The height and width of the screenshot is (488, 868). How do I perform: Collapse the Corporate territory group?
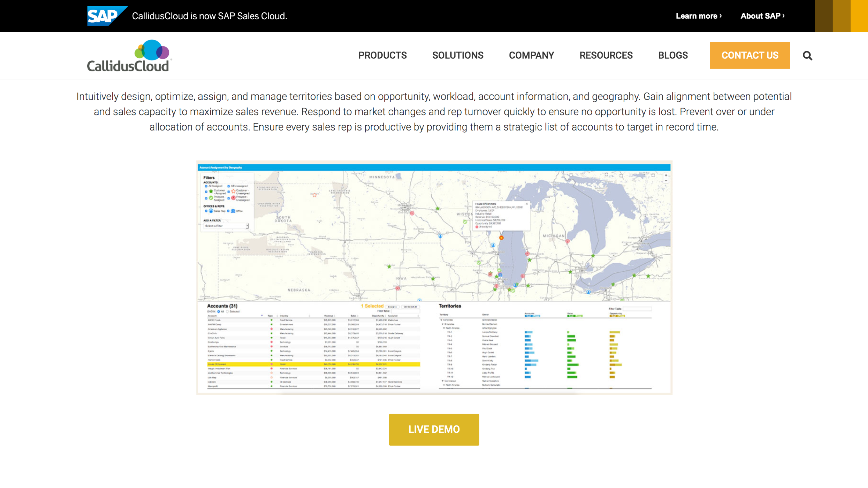pos(442,320)
